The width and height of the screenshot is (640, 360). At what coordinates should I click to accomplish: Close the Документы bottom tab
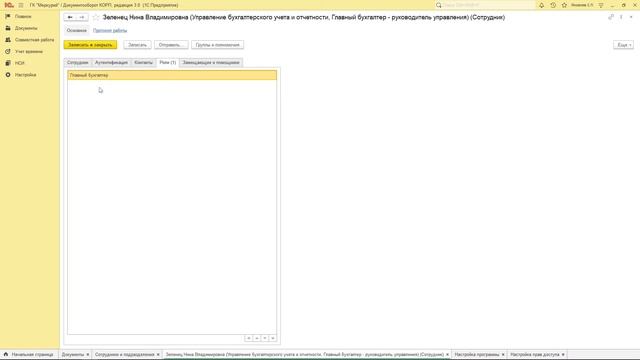pyautogui.click(x=88, y=355)
